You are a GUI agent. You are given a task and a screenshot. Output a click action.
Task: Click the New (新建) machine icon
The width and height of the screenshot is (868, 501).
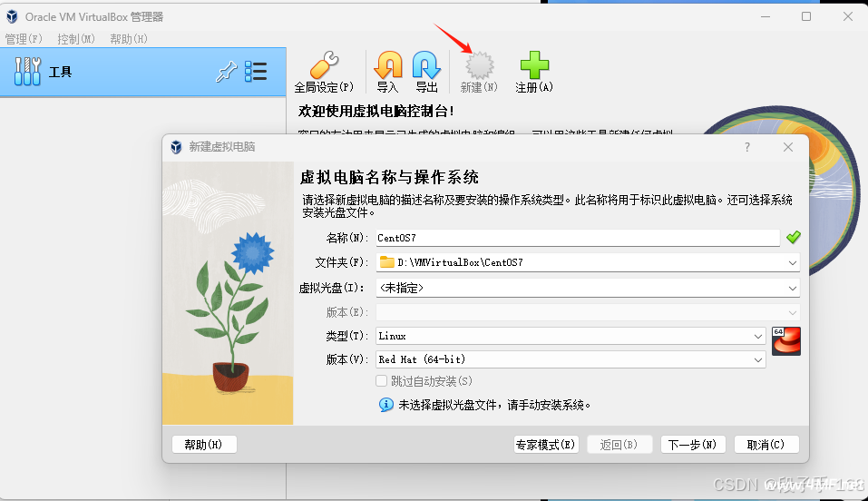pyautogui.click(x=478, y=67)
